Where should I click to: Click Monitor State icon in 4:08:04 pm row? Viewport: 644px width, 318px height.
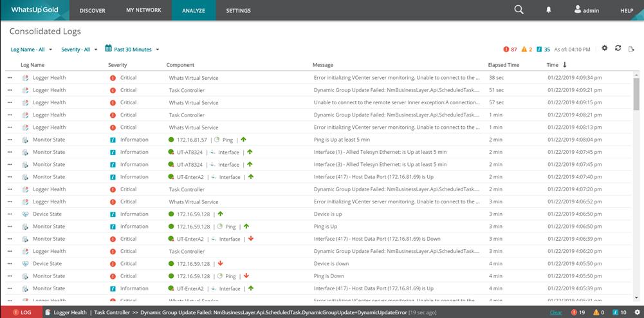tap(26, 140)
